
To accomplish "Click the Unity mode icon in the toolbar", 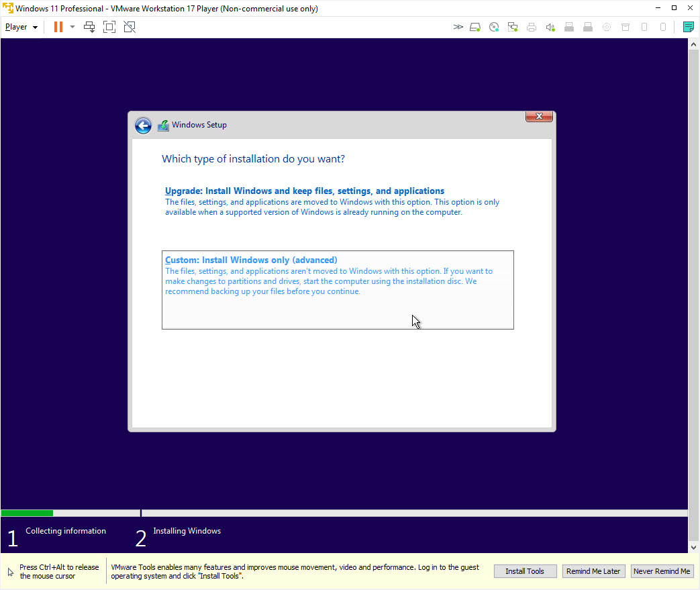I will [130, 27].
